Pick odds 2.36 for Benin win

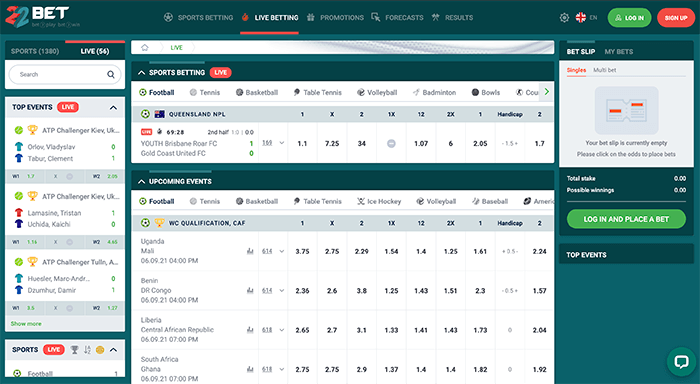point(302,291)
